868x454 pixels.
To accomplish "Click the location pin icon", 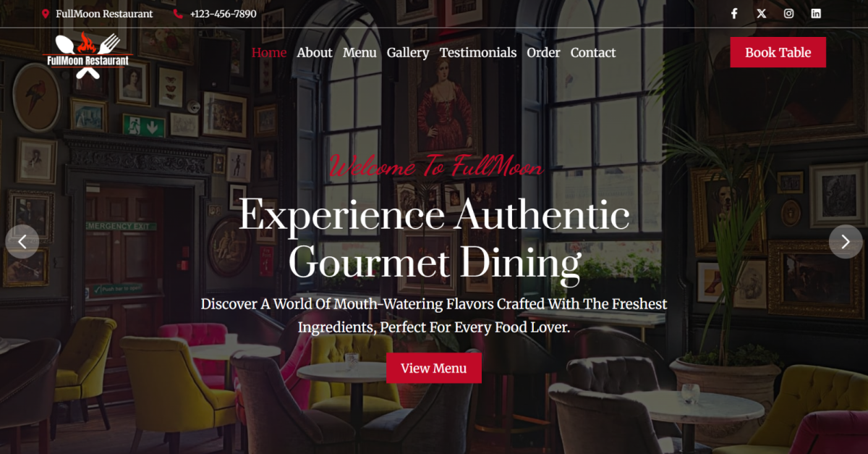I will click(46, 14).
